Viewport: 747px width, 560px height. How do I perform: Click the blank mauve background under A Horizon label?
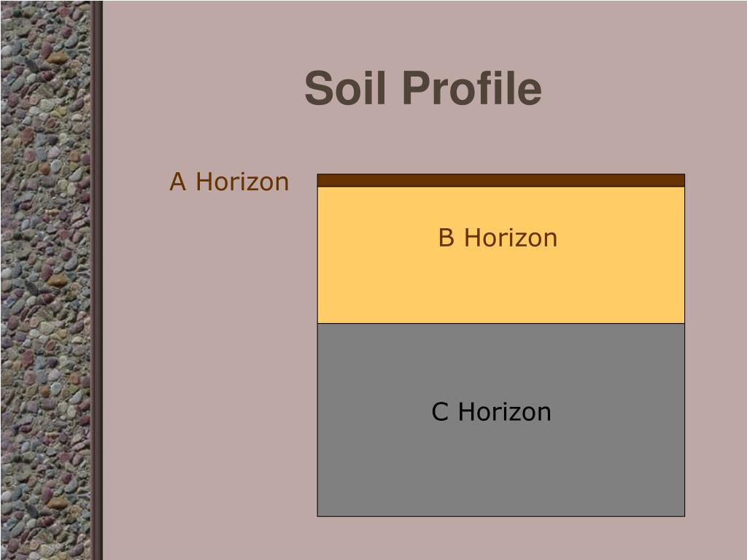pos(209,357)
